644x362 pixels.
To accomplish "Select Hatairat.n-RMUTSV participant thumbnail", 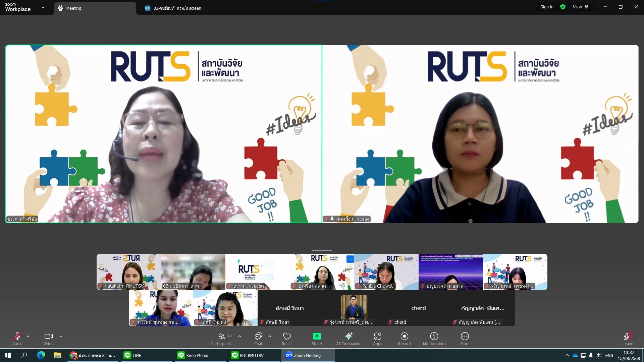I will pos(129,272).
